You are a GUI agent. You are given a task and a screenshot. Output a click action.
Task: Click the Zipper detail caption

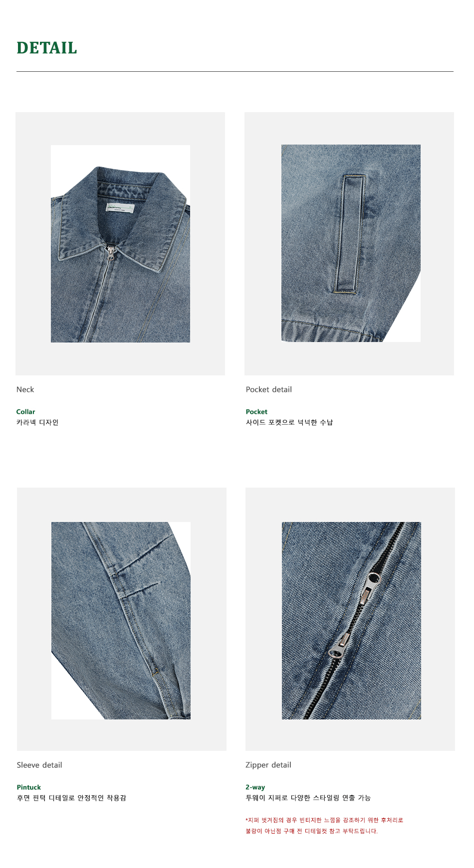268,765
